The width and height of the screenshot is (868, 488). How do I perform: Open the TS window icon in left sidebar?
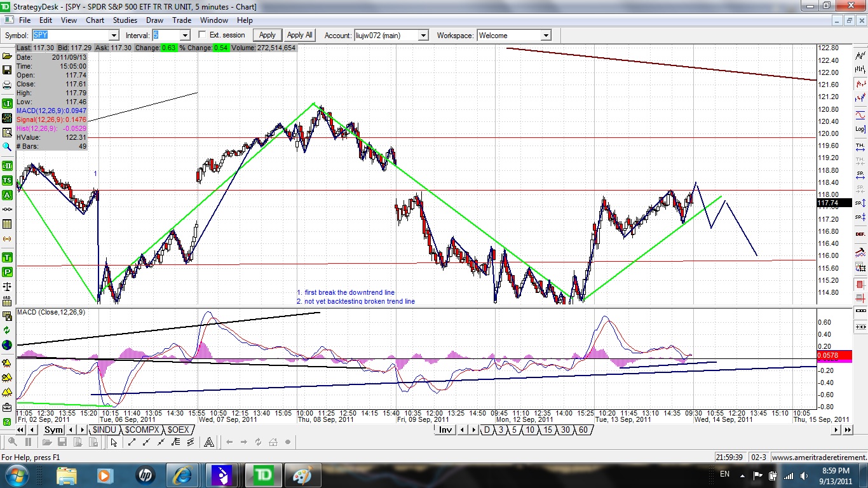[x=7, y=180]
